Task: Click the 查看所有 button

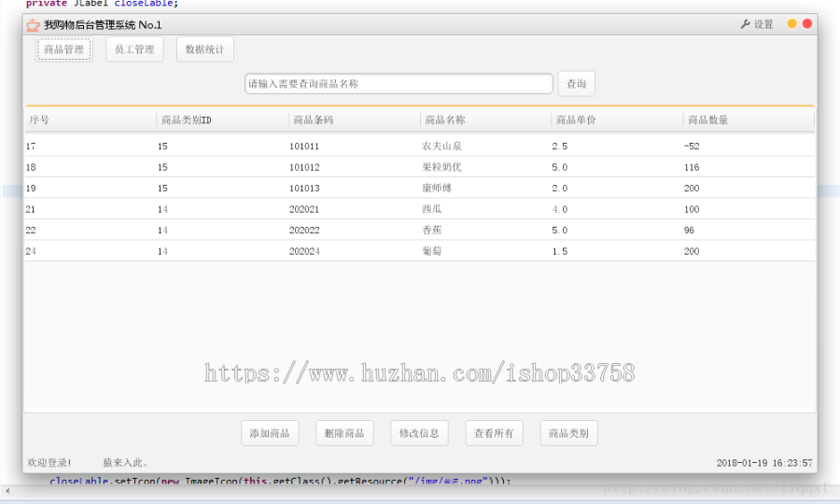Action: (494, 433)
